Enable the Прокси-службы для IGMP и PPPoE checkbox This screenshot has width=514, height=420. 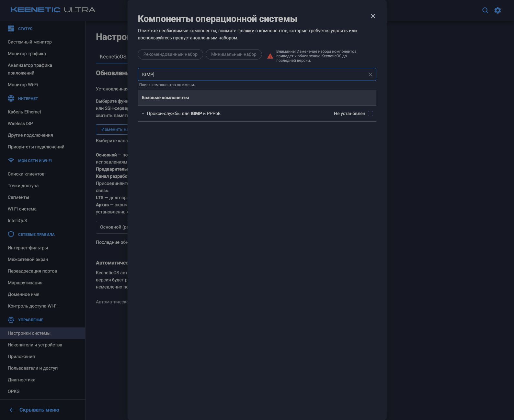tap(371, 114)
